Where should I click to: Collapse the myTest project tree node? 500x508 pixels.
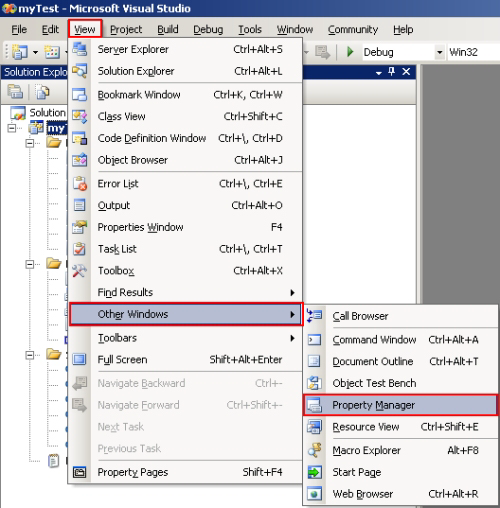point(12,128)
